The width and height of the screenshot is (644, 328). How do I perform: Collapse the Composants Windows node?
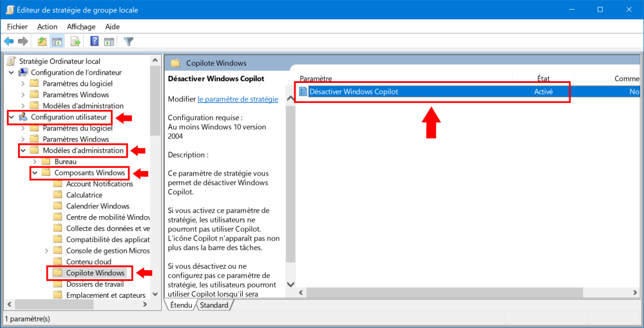(35, 173)
